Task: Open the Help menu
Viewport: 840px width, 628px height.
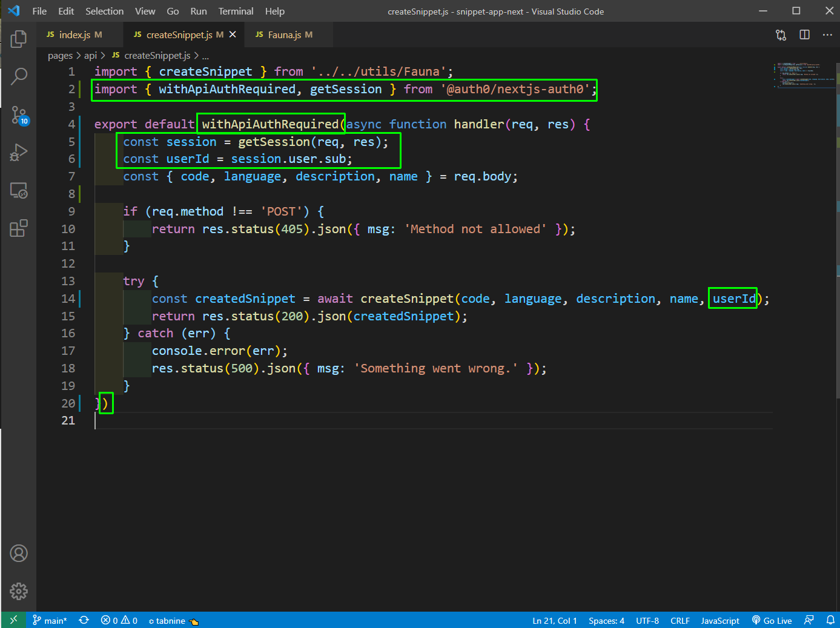Action: pyautogui.click(x=275, y=11)
